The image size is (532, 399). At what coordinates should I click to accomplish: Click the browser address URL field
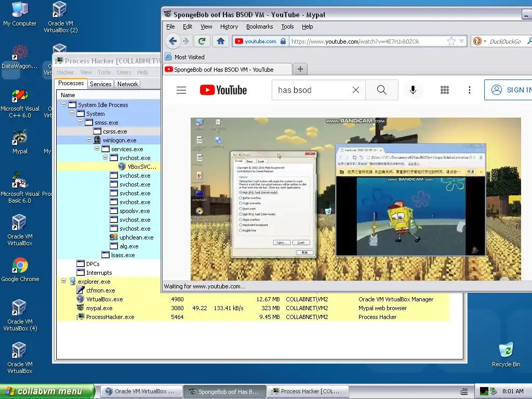[367, 42]
